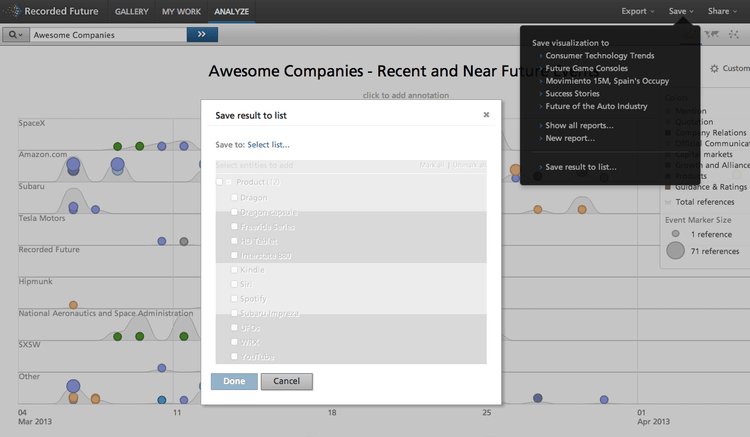
Task: Select the network view icon
Action: pos(736,35)
